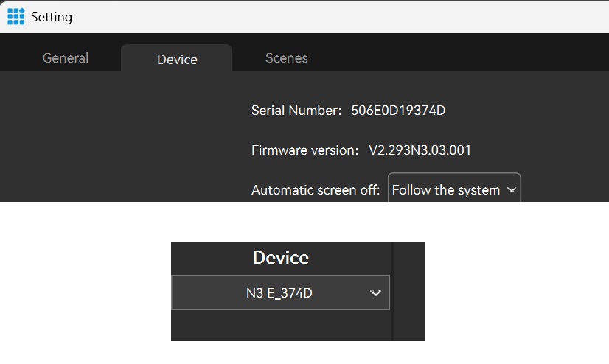Click the chevron beside Follow the system
Viewport: 609px width, 364px height.
pyautogui.click(x=512, y=190)
